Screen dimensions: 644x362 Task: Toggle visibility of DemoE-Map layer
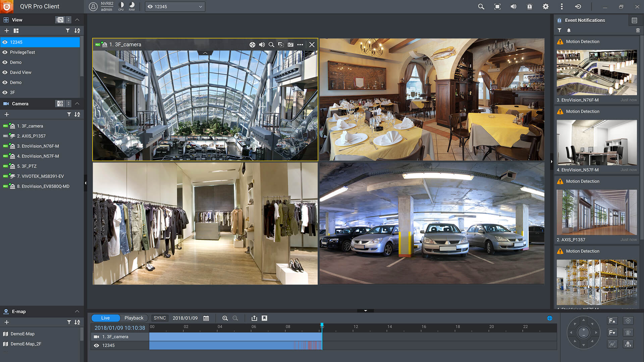point(6,334)
